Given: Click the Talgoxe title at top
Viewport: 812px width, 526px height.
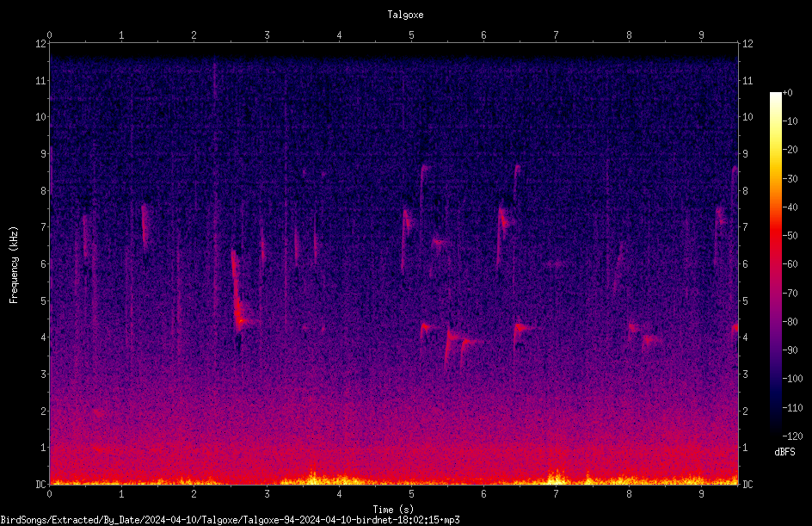Looking at the screenshot, I should coord(405,15).
